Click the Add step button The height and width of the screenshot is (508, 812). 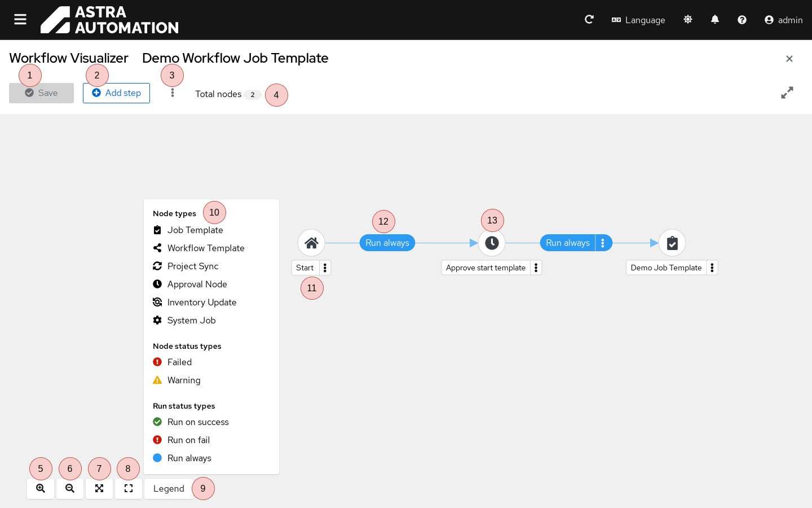[116, 93]
